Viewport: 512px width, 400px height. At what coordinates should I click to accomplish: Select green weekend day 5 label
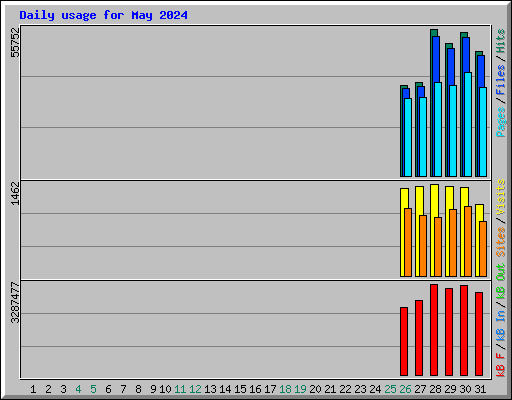[x=93, y=389]
